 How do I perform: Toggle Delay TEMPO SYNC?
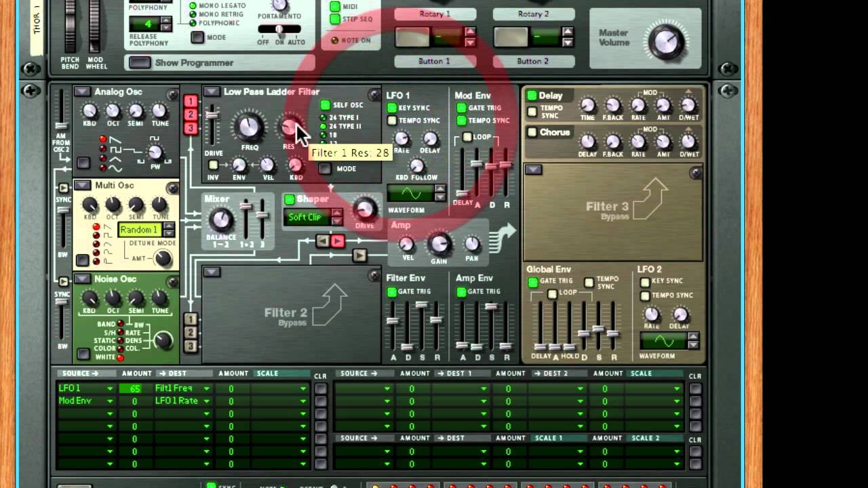pos(532,112)
